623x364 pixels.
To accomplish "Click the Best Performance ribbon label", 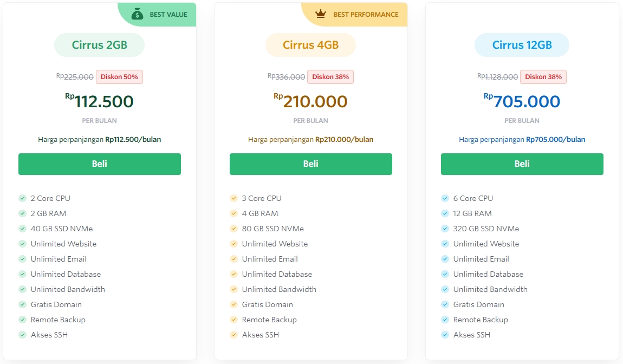I will pyautogui.click(x=366, y=15).
